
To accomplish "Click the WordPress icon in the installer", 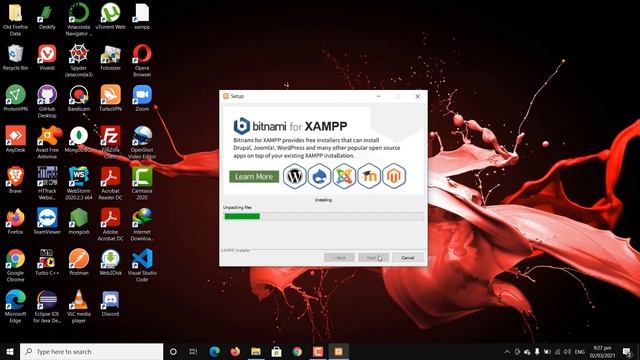I will pyautogui.click(x=295, y=176).
